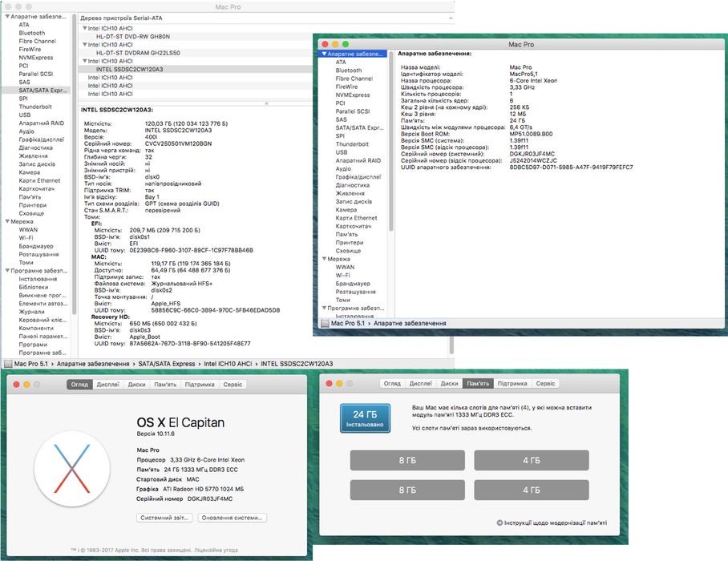This screenshot has width=728, height=561.
Task: Collapse Апаратне забезпечення in right Mac Pro window
Action: point(324,54)
